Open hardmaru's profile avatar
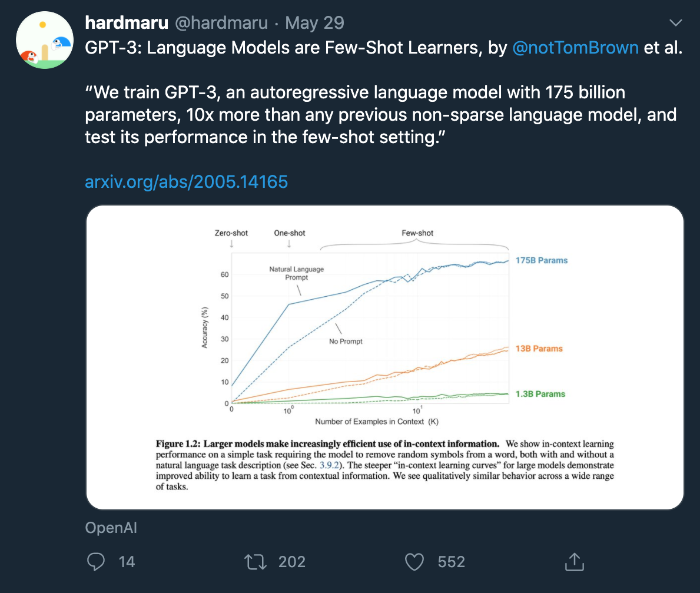This screenshot has height=593, width=700. (x=45, y=40)
